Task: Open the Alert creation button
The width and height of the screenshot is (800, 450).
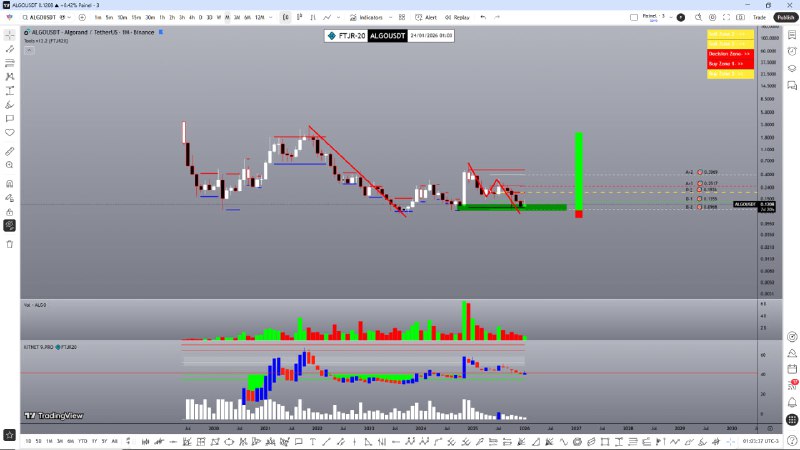Action: coord(430,17)
